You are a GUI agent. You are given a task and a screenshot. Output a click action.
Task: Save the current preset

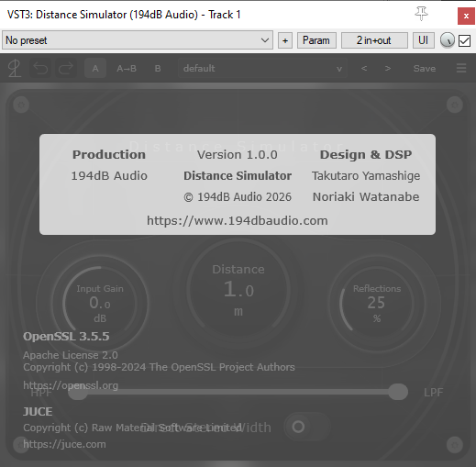click(425, 68)
